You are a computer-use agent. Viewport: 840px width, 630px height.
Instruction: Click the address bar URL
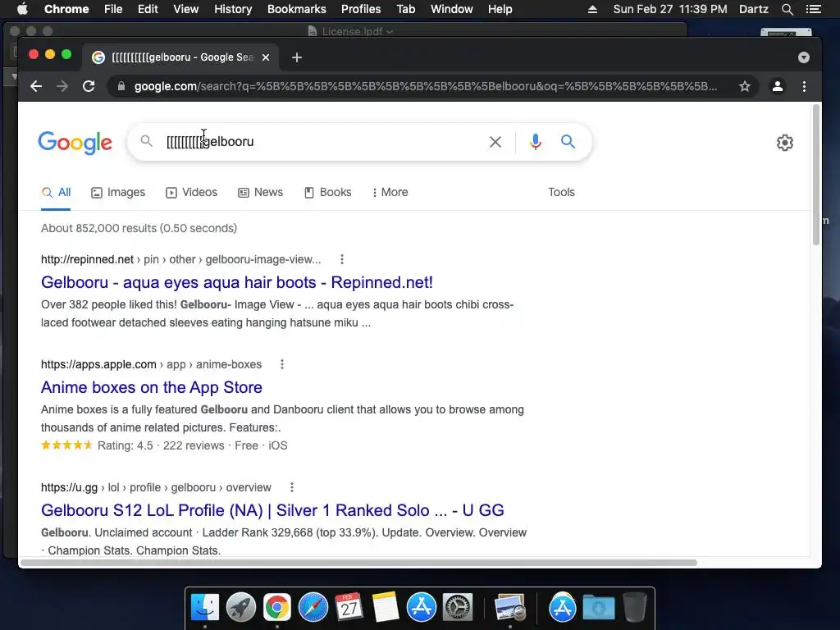pos(426,86)
